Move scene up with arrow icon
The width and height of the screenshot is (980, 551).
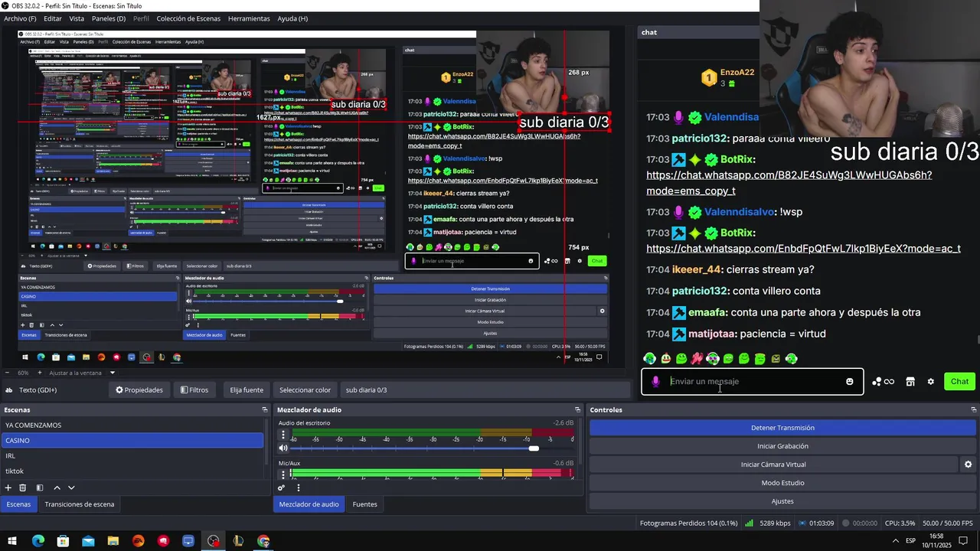point(57,487)
